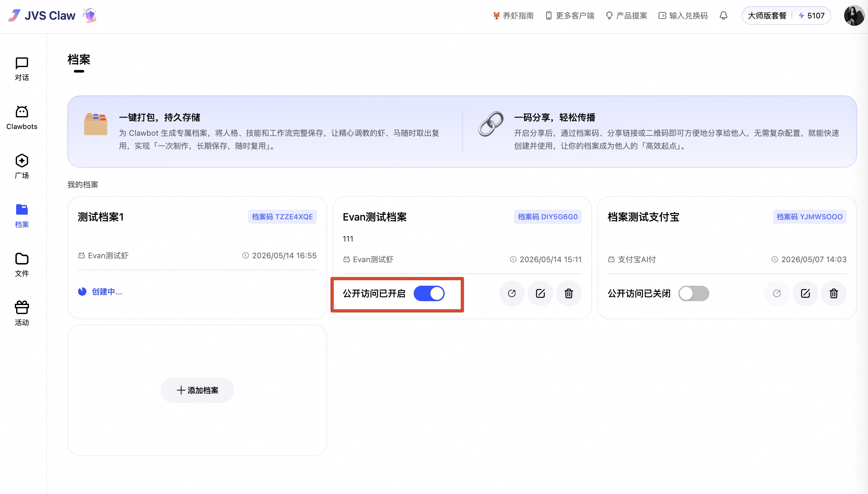The height and width of the screenshot is (494, 868).
Task: Open Clawbots in the sidebar
Action: [22, 118]
